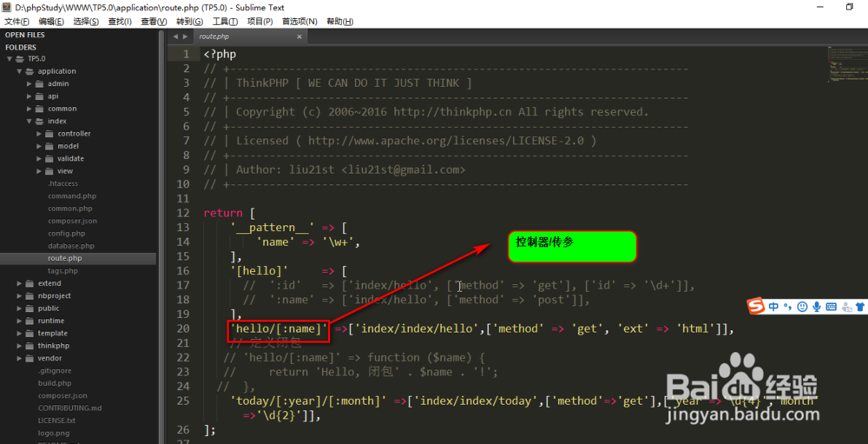Click Sogou account people icon
This screenshot has width=868, height=444.
coord(845,306)
